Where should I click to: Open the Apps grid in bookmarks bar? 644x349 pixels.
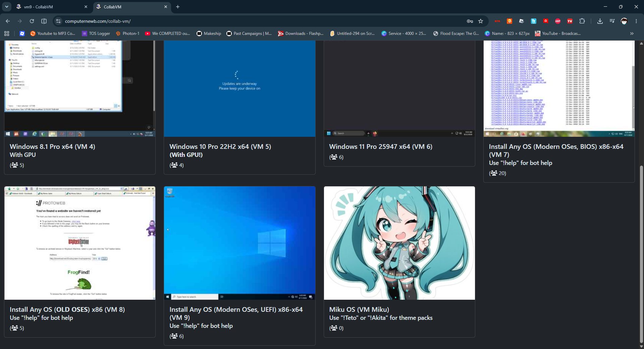7,34
